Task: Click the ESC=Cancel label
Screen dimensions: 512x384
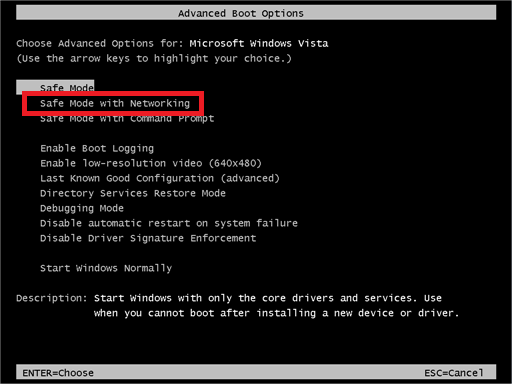Action: 454,373
